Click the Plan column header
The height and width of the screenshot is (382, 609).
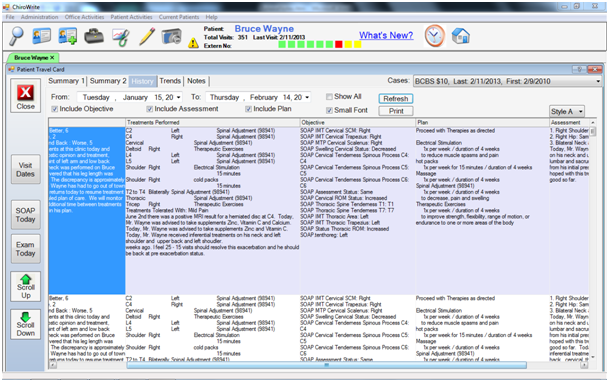(x=482, y=122)
